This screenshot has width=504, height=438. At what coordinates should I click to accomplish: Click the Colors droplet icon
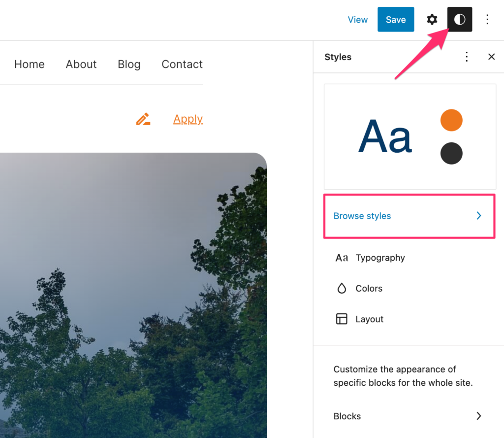click(342, 288)
